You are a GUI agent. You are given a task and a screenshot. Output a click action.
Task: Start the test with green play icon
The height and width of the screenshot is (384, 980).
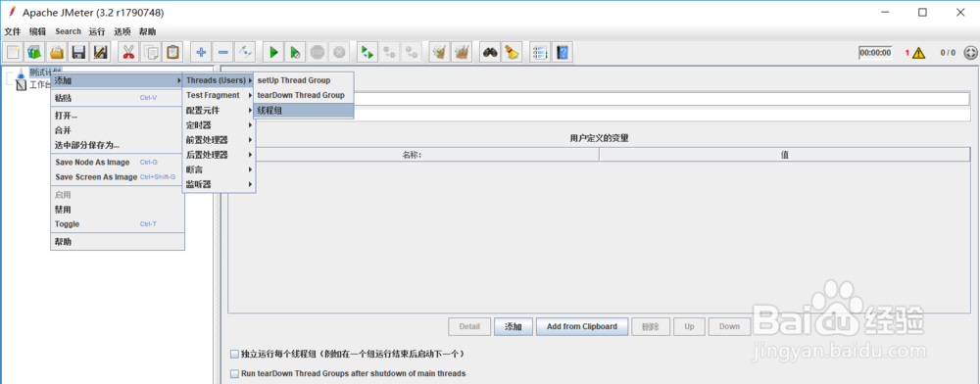[273, 53]
